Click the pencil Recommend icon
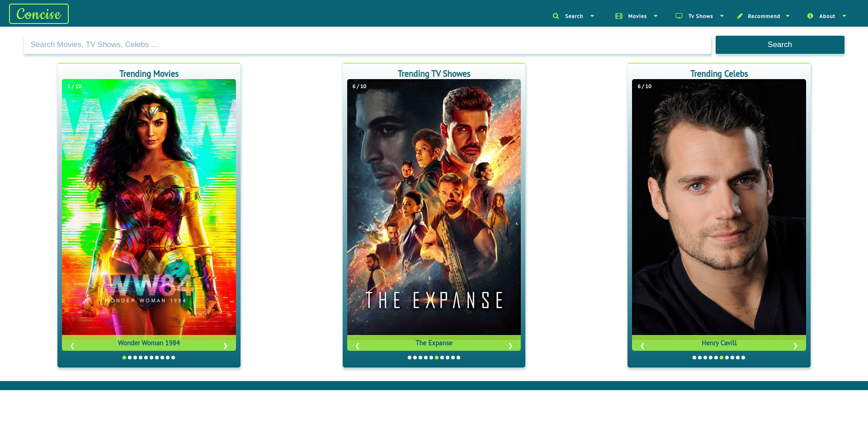 tap(740, 16)
